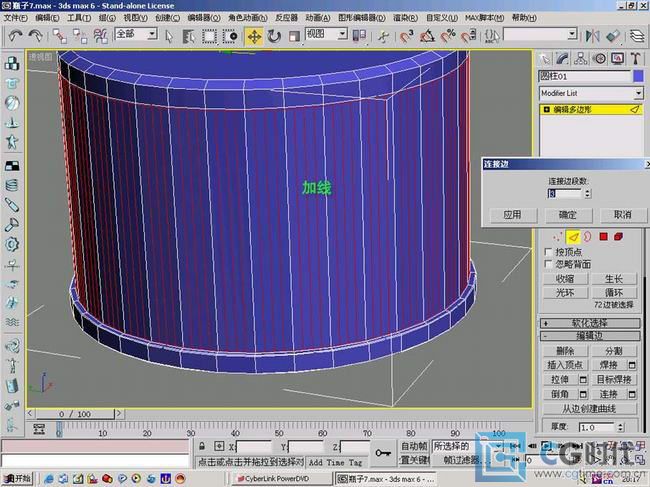Click the 取消 button in 连接边 dialog
The width and height of the screenshot is (650, 487).
point(622,215)
